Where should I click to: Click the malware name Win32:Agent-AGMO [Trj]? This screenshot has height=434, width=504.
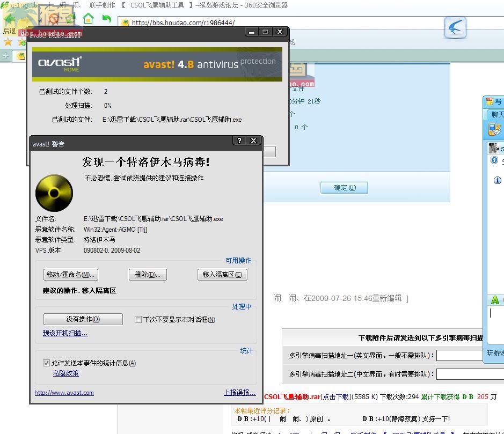pyautogui.click(x=115, y=230)
